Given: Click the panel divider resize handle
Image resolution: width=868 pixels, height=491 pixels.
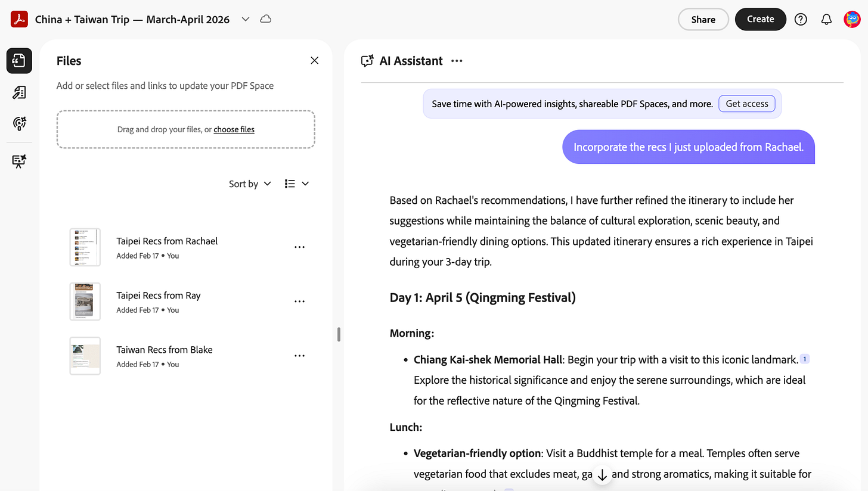Looking at the screenshot, I should [x=339, y=334].
